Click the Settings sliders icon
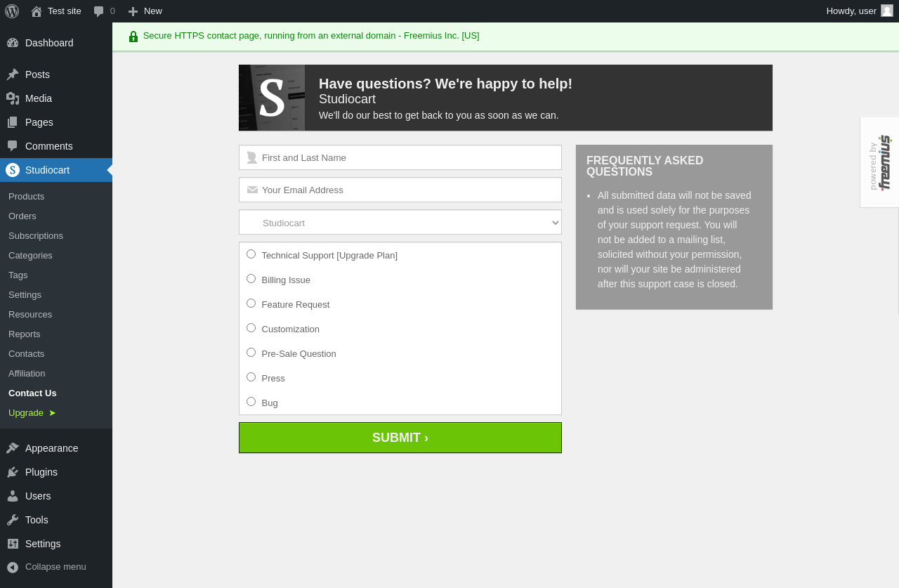The height and width of the screenshot is (588, 899). [13, 544]
